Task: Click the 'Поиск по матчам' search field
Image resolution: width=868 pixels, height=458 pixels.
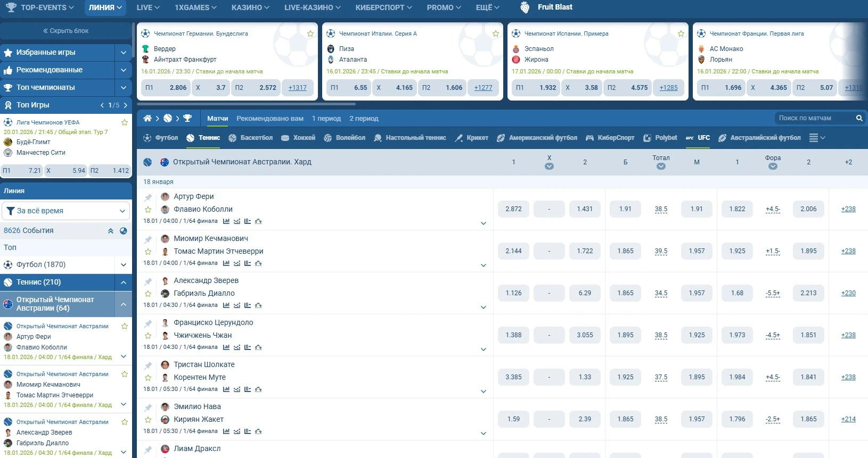Action: pyautogui.click(x=814, y=118)
